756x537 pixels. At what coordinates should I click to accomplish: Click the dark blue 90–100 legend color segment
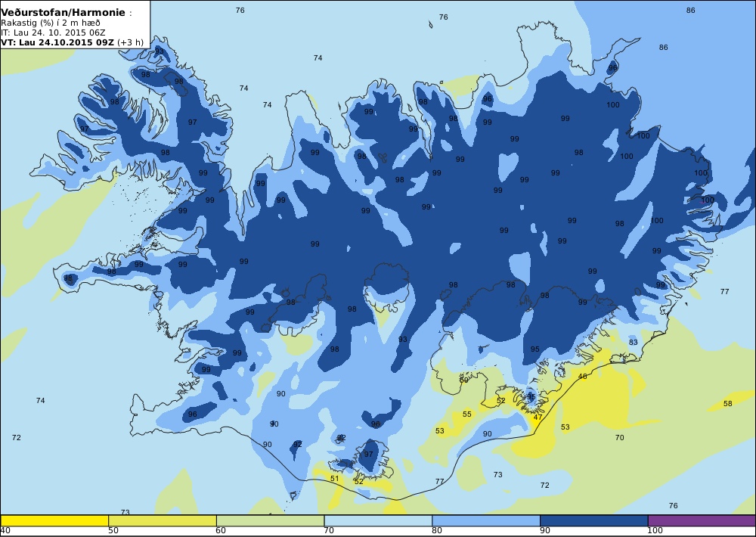[x=594, y=520]
